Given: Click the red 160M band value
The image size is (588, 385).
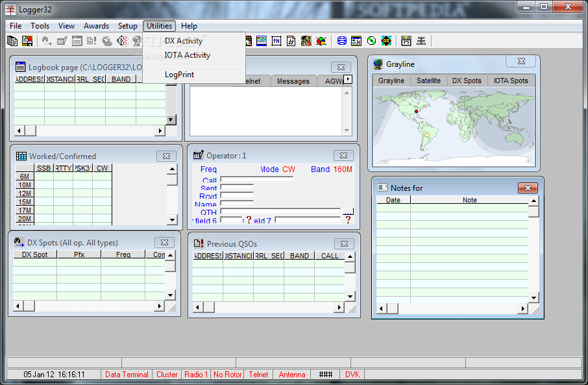Looking at the screenshot, I should click(x=343, y=169).
